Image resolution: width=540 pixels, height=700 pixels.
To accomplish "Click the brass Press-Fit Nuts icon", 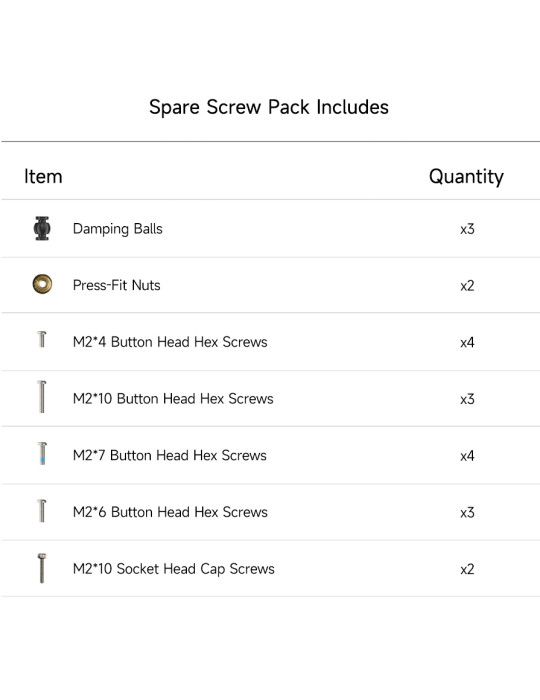I will pos(42,284).
